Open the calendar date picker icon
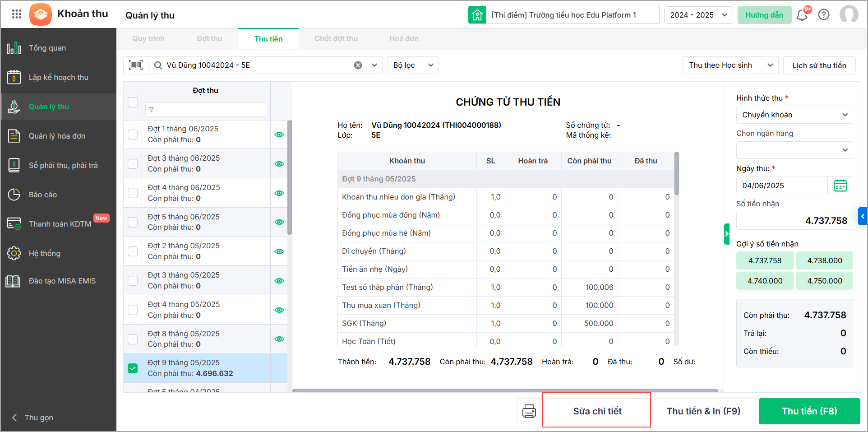 (x=840, y=186)
